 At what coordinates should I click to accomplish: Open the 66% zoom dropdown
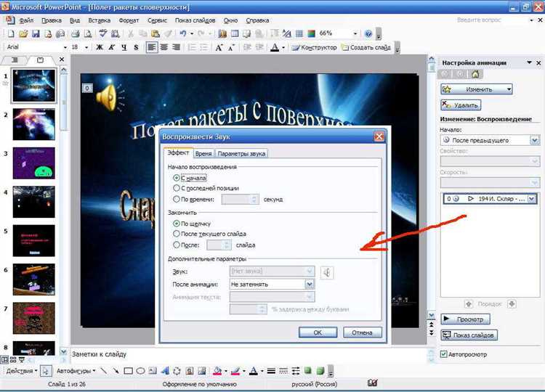coord(355,33)
